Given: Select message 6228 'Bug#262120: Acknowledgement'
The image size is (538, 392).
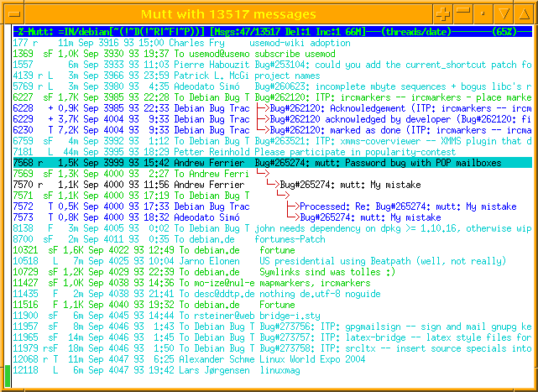Looking at the screenshot, I should tap(273, 108).
